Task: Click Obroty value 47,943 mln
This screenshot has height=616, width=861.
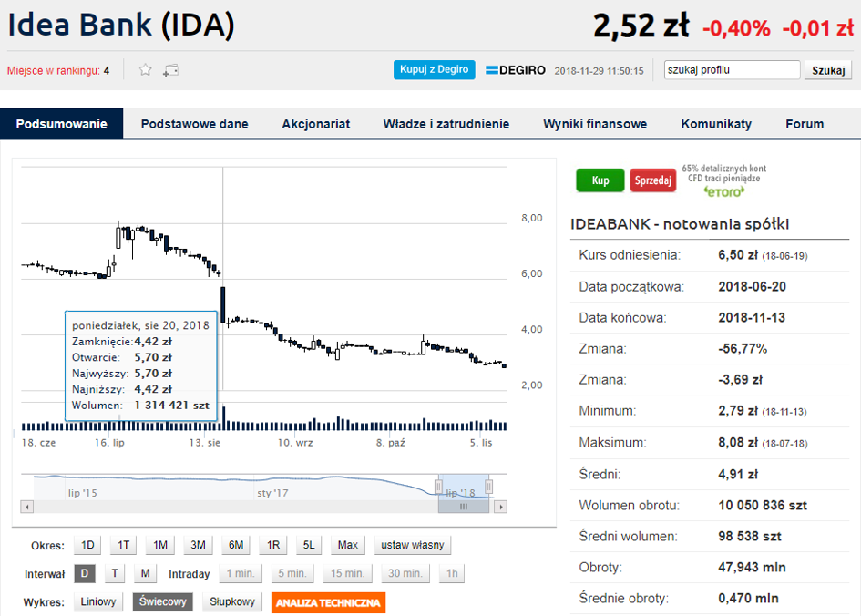Action: click(x=752, y=567)
